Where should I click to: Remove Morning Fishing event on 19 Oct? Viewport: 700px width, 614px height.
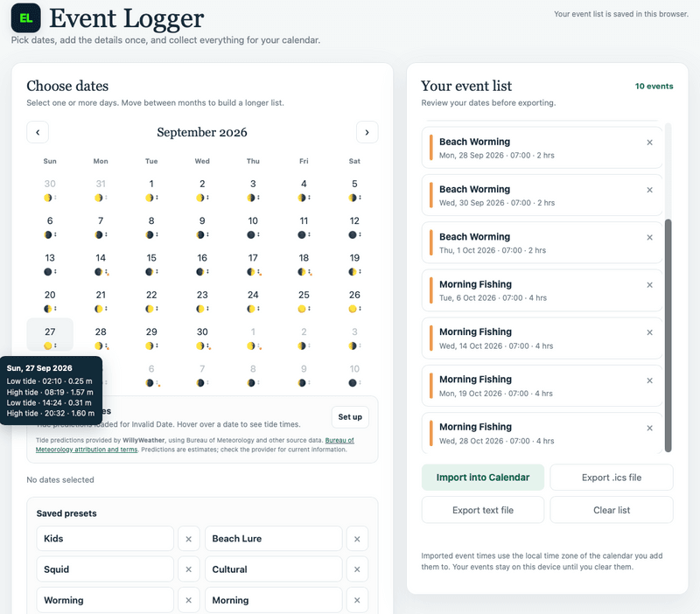[649, 380]
